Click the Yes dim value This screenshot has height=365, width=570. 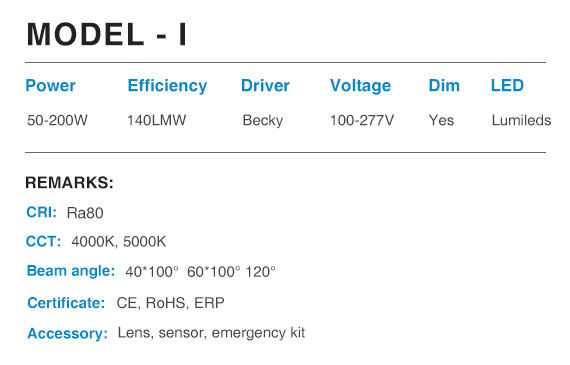441,120
